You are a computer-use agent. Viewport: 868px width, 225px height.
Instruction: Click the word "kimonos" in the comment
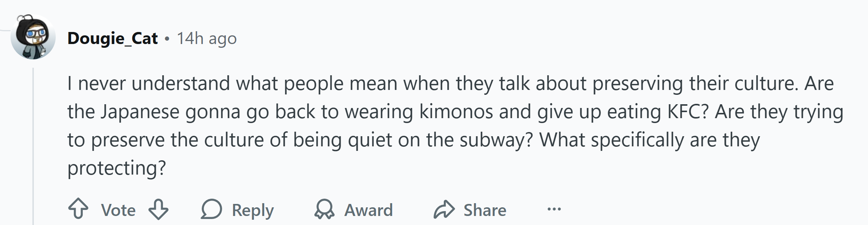456,112
